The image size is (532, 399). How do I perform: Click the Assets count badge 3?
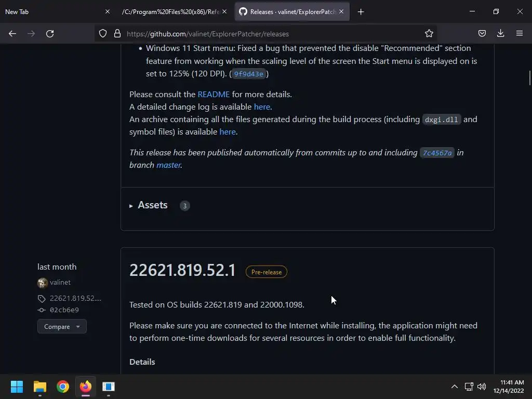184,206
